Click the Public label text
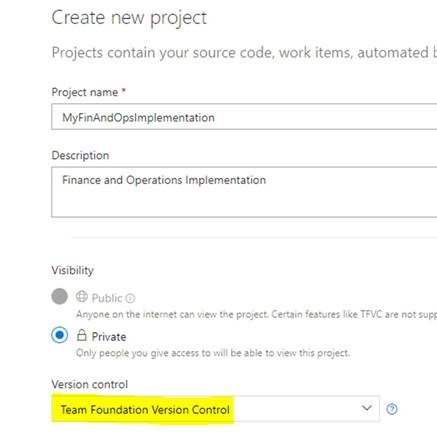Screen dimensions: 437x435 point(107,298)
